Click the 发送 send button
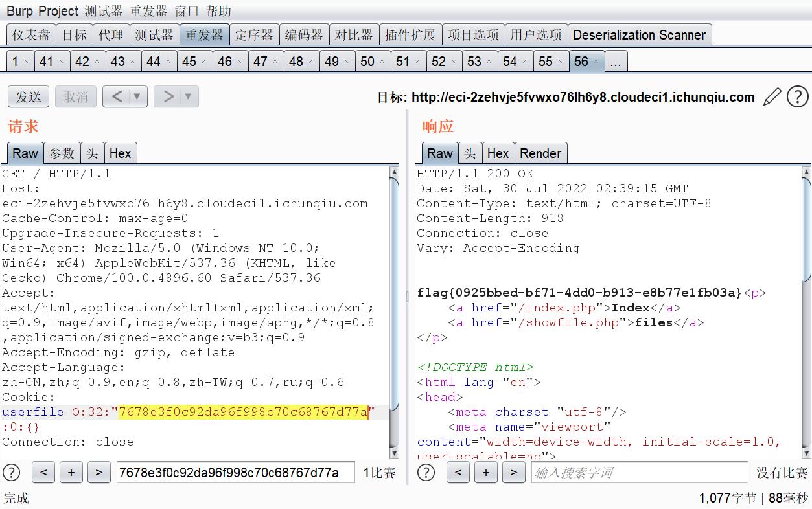 (29, 97)
